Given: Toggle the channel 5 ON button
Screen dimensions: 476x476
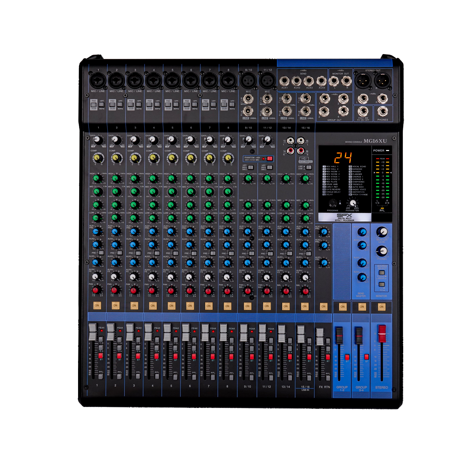Looking at the screenshot, I should pos(171,306).
